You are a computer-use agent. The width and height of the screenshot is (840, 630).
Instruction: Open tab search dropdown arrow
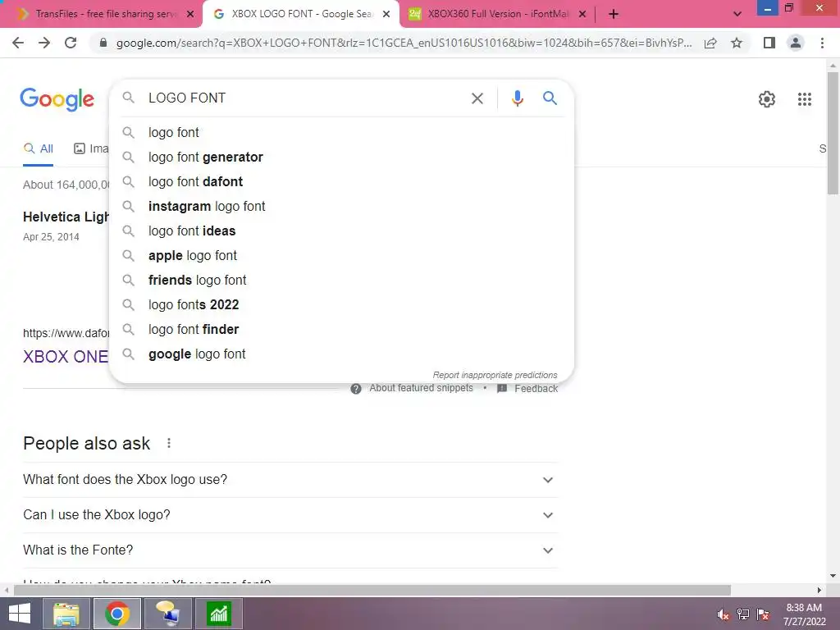(737, 14)
